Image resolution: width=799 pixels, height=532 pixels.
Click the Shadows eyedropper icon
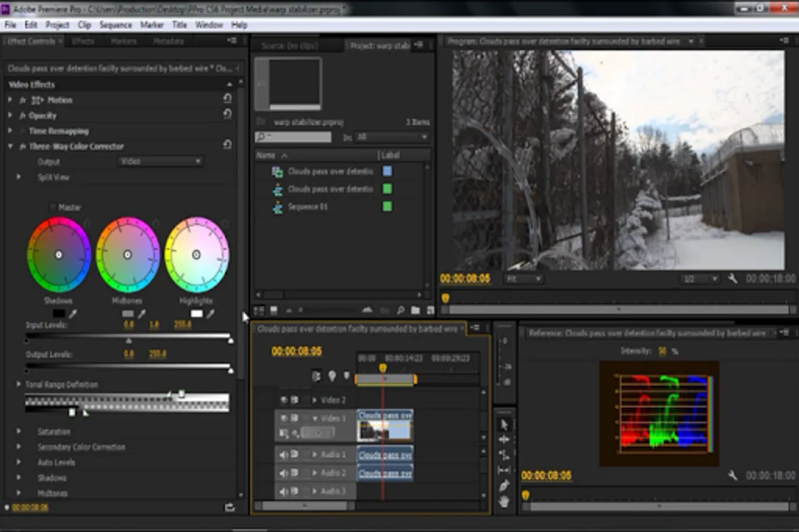[x=73, y=314]
